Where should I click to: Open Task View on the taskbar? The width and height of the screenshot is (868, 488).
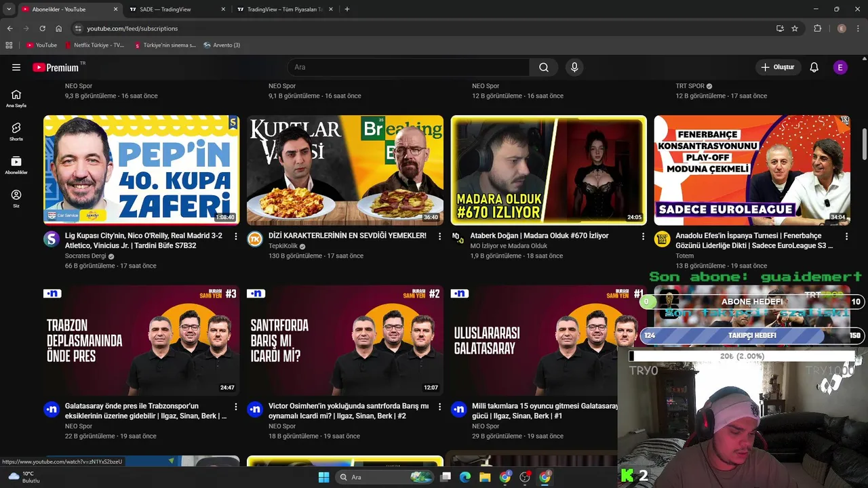click(x=446, y=477)
